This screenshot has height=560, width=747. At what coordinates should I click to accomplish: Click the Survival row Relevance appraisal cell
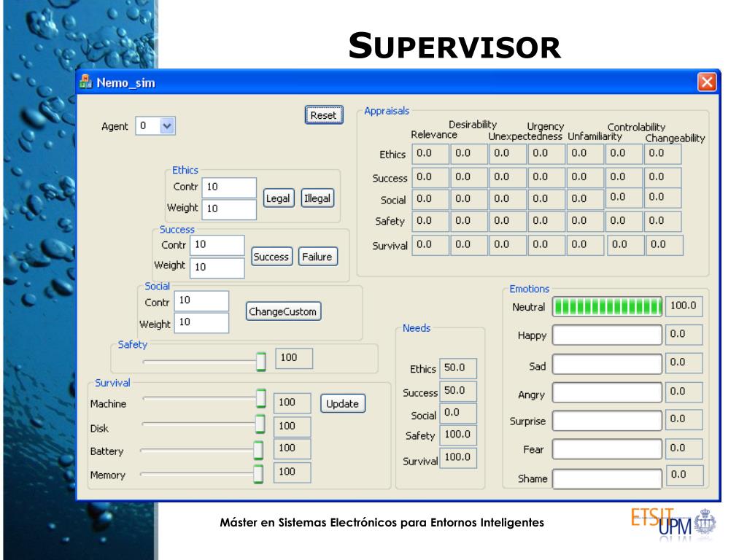(x=430, y=245)
